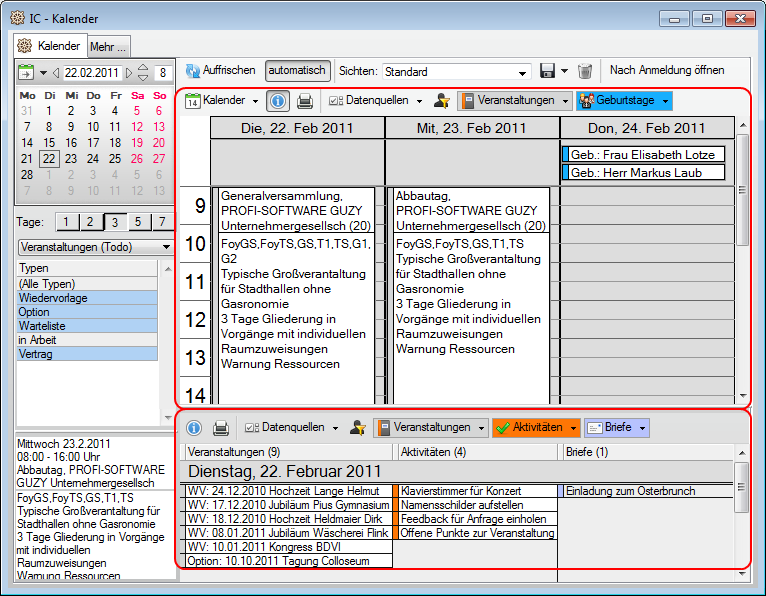Click the trash bin delete view icon

[x=585, y=71]
